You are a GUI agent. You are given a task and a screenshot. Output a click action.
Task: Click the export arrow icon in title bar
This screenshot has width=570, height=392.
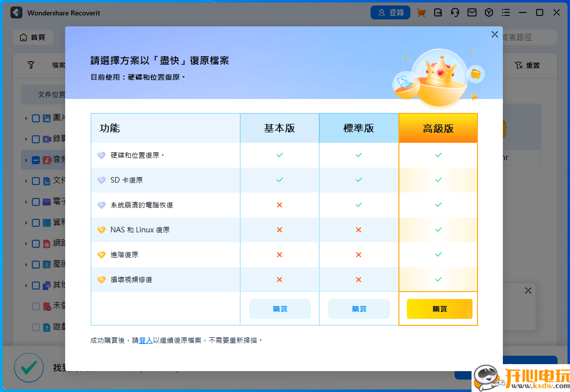[x=438, y=12]
